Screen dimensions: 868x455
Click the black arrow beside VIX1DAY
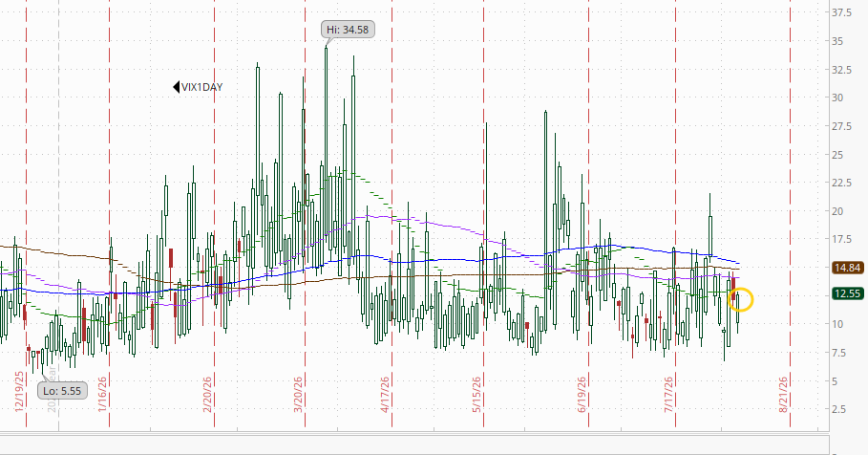[176, 87]
